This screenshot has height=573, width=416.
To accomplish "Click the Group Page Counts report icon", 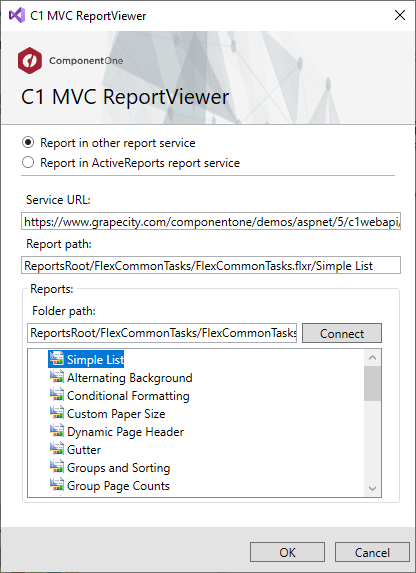I will pos(57,485).
